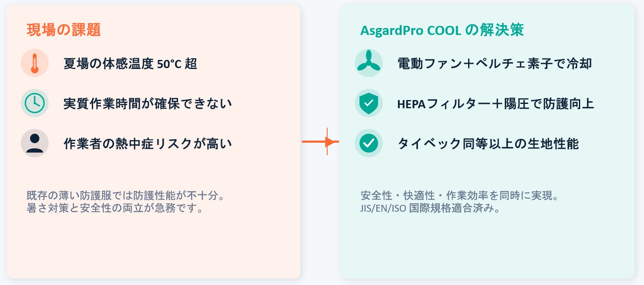Viewport: 644px width, 285px height.
Task: Click the orange thermometer icon
Action: (34, 63)
